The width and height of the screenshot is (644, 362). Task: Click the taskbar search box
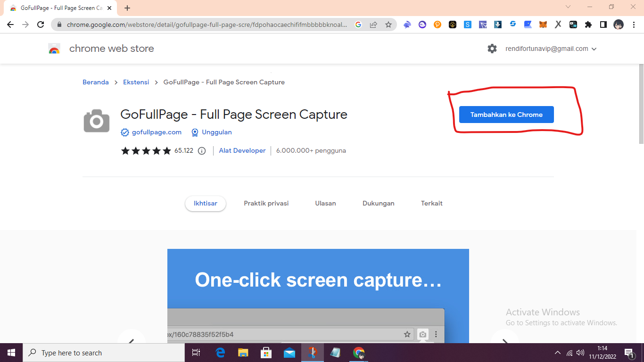(104, 353)
